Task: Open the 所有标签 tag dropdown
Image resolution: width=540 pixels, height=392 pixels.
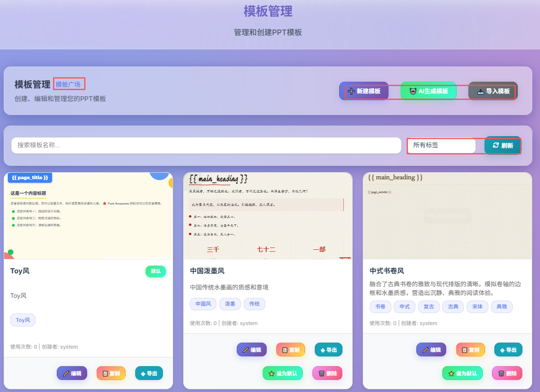Action: point(441,145)
